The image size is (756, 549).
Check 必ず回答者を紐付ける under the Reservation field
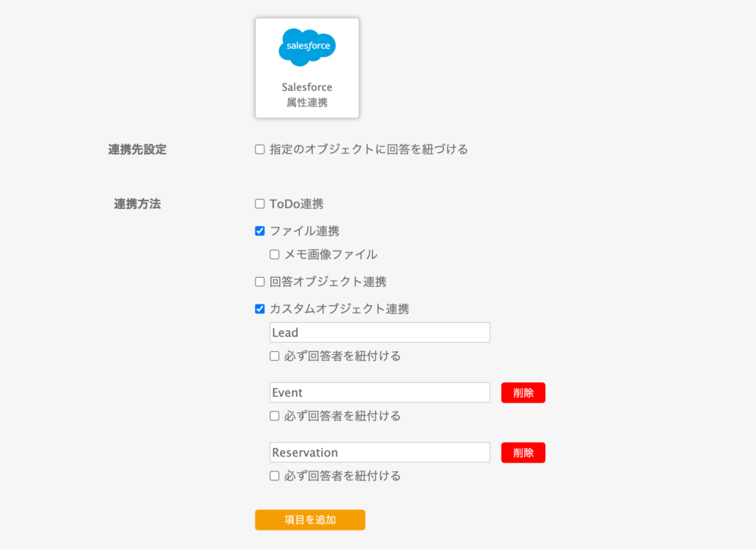click(275, 476)
